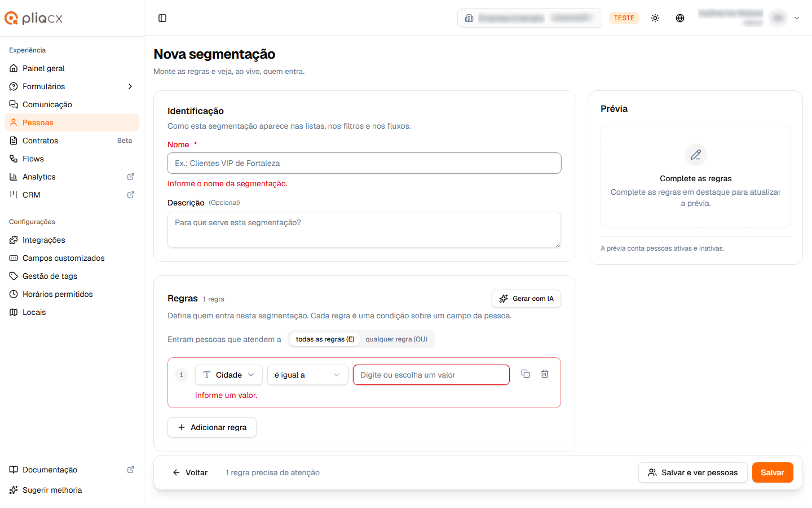
Task: Go to Campos customizados
Action: point(72,258)
